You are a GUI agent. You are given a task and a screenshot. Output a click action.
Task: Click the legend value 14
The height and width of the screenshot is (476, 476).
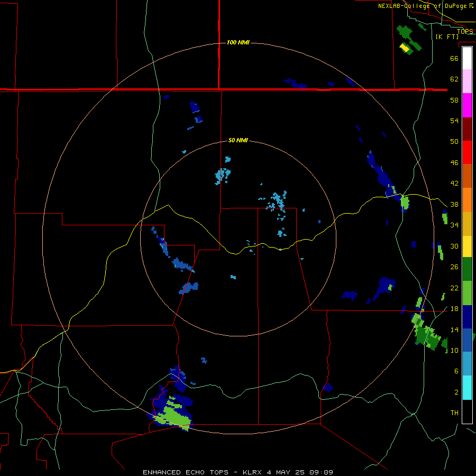pyautogui.click(x=454, y=329)
